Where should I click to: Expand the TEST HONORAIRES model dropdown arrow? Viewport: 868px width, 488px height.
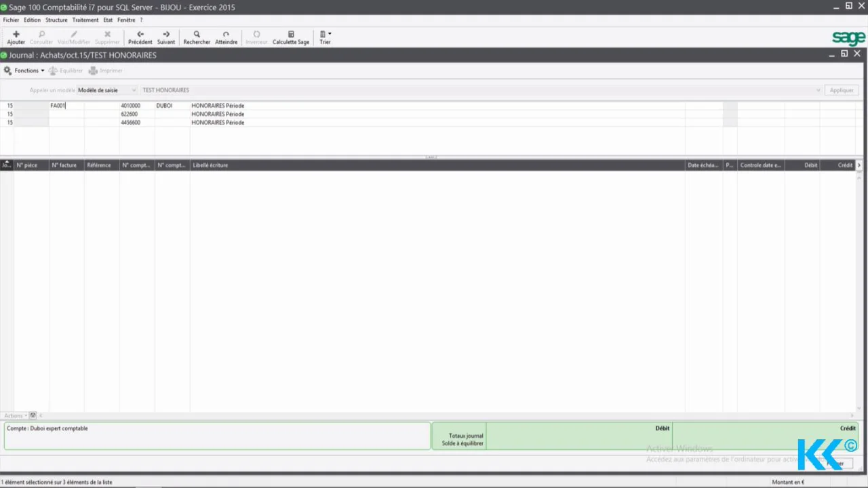(x=818, y=90)
